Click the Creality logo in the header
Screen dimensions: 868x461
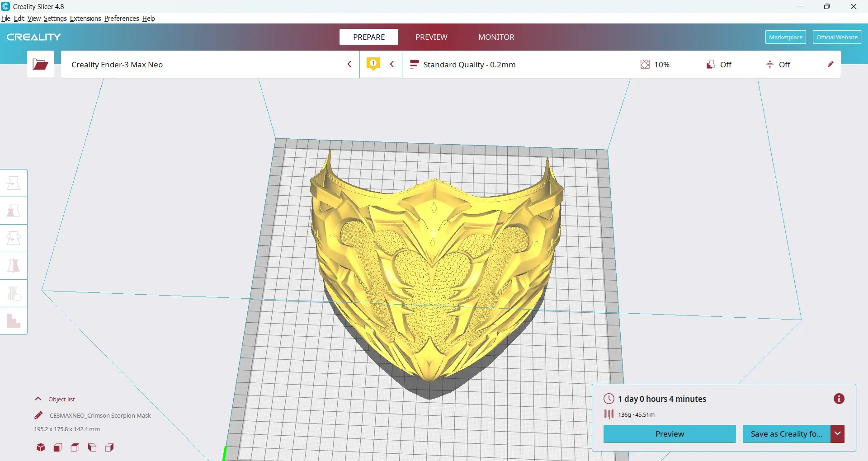(x=34, y=37)
